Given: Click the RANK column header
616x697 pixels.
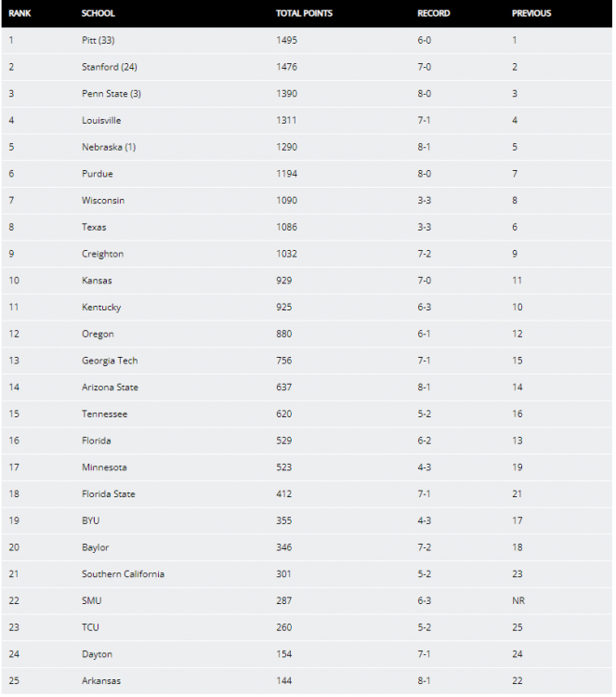Looking at the screenshot, I should click(20, 14).
